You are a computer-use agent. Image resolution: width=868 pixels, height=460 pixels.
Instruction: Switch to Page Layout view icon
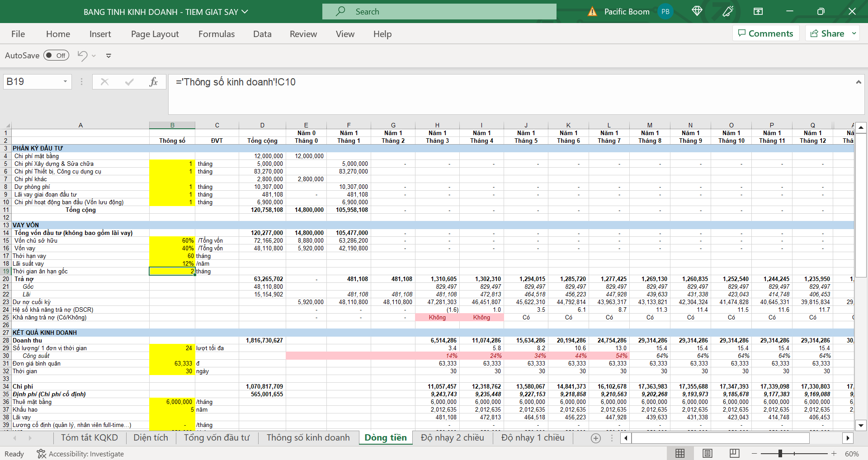click(x=708, y=453)
